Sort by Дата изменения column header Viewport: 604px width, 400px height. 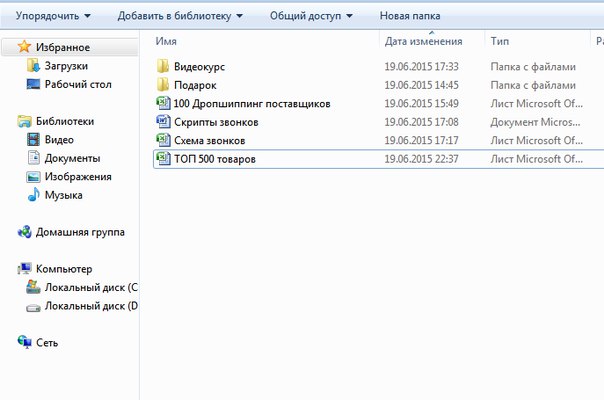point(423,41)
